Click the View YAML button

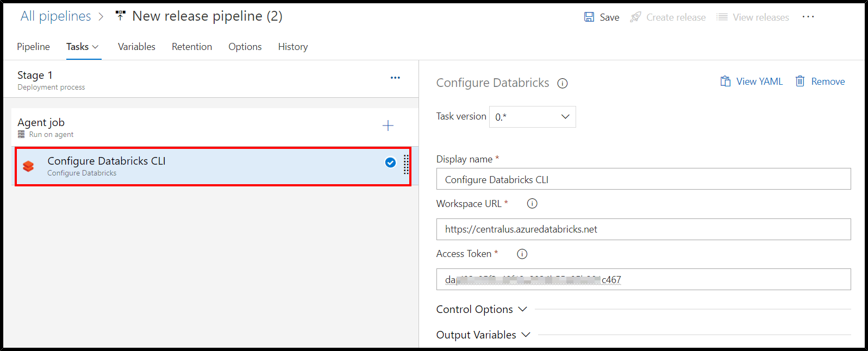[752, 82]
